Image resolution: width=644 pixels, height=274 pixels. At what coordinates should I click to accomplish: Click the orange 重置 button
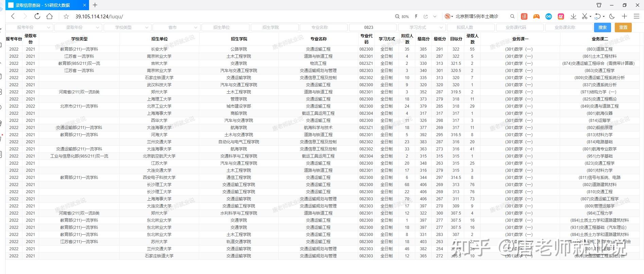pos(623,27)
